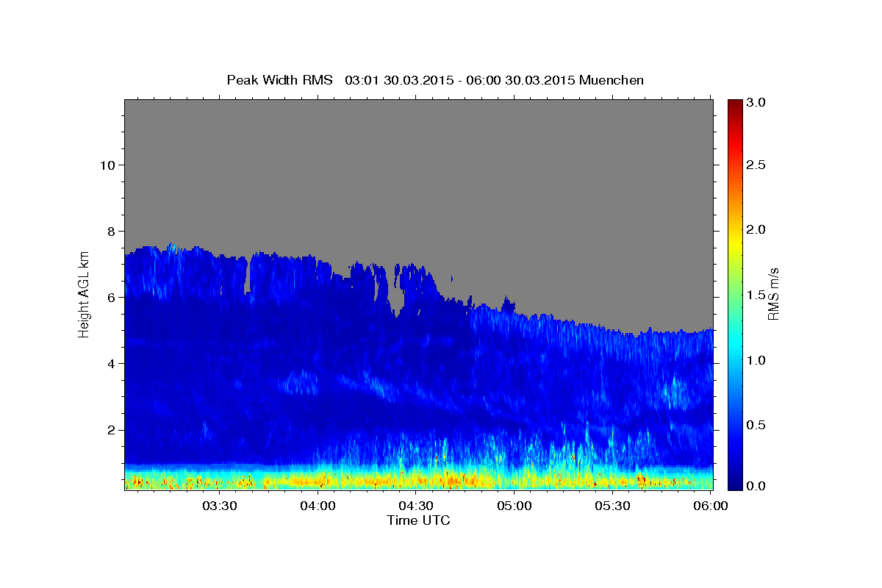Click the 06:00 time tick label
This screenshot has height=588, width=882.
[711, 506]
